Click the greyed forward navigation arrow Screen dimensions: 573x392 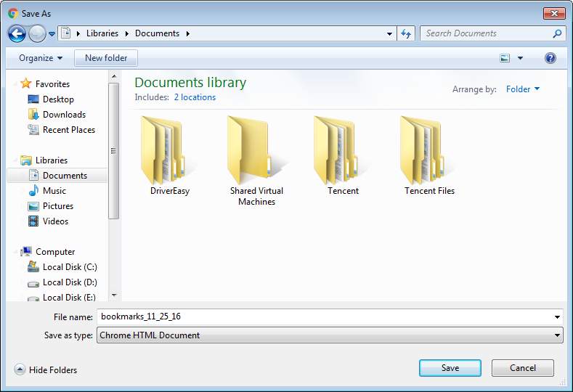[x=37, y=34]
